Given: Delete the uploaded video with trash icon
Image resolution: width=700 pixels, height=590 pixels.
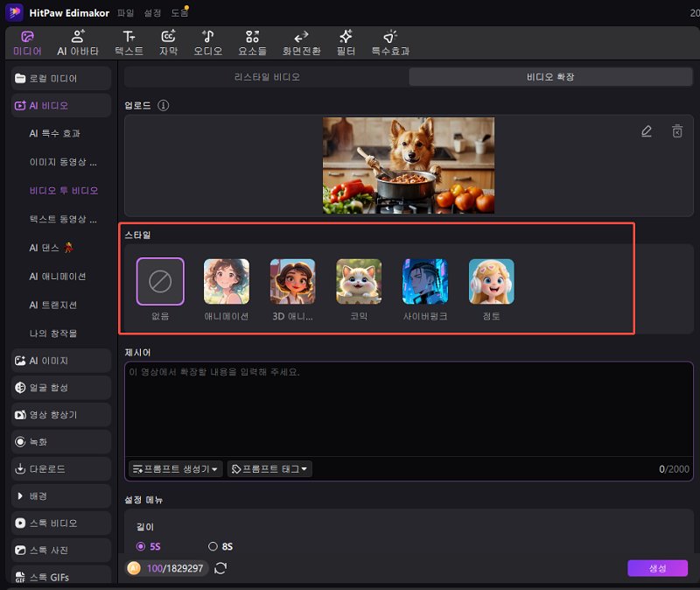Looking at the screenshot, I should tap(677, 130).
